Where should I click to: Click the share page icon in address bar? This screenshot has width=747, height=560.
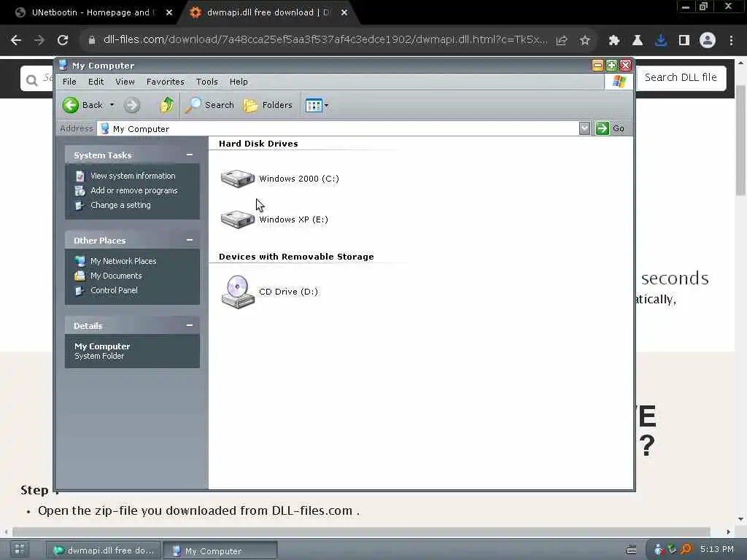(562, 41)
